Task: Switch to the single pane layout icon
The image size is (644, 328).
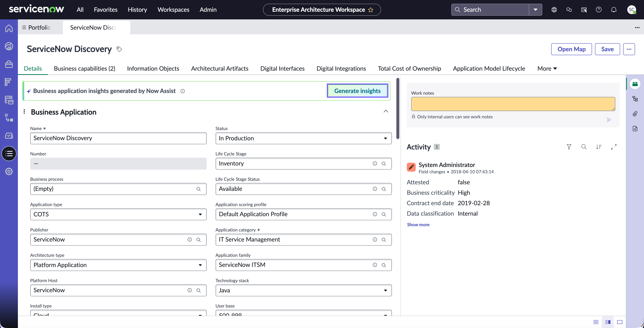Action: pos(620,322)
